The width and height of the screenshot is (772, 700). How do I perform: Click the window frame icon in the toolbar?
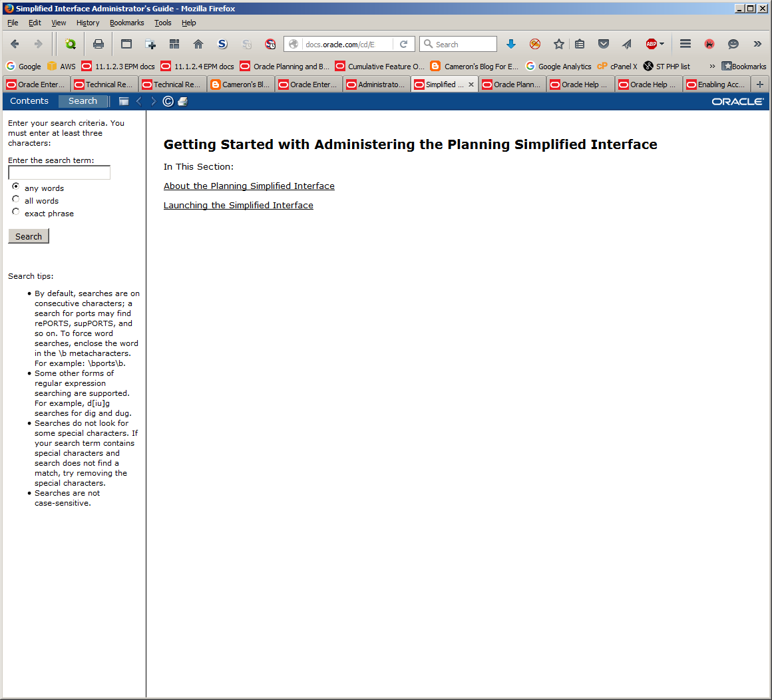click(x=126, y=45)
